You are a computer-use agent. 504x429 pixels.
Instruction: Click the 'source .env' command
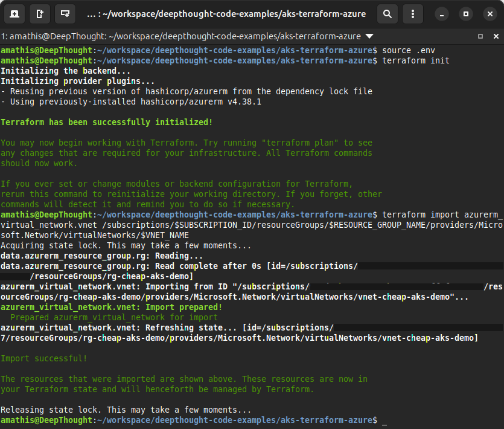coord(408,51)
